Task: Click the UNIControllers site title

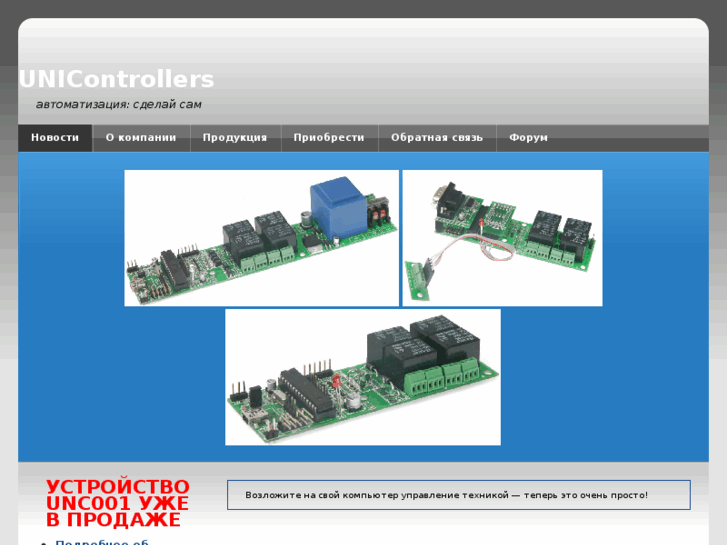Action: click(x=116, y=79)
